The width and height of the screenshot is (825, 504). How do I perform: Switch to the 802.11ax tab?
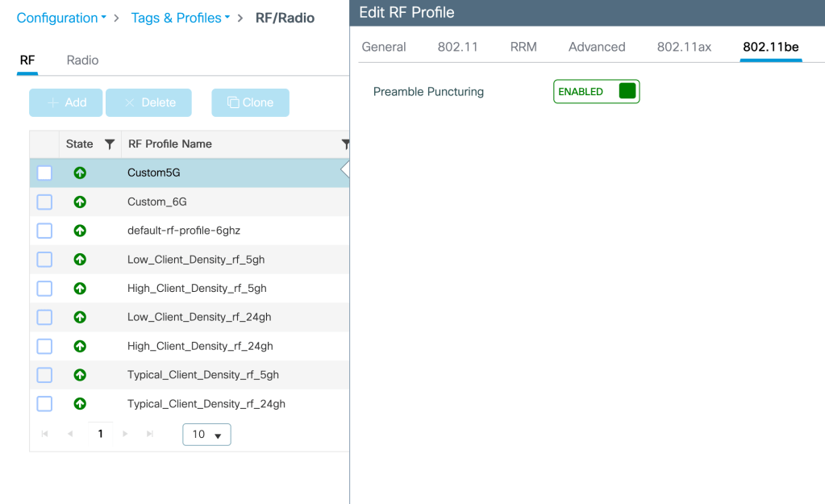pos(684,47)
